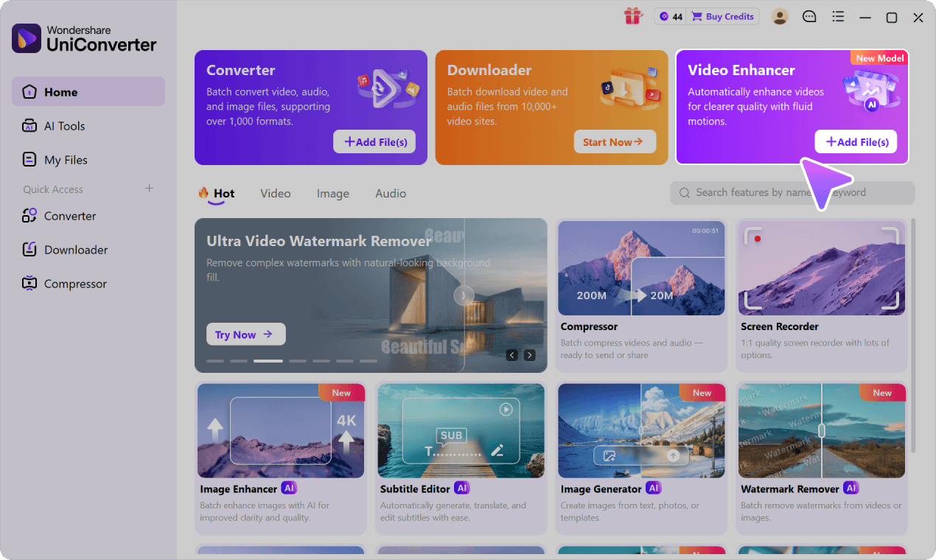Click Start Now on Downloader card

615,141
